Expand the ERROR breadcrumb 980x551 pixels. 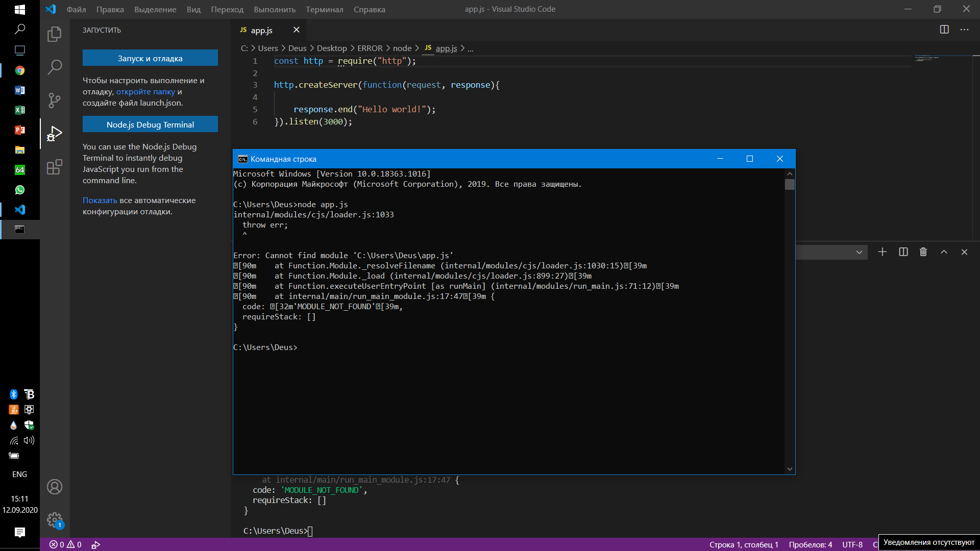click(370, 48)
